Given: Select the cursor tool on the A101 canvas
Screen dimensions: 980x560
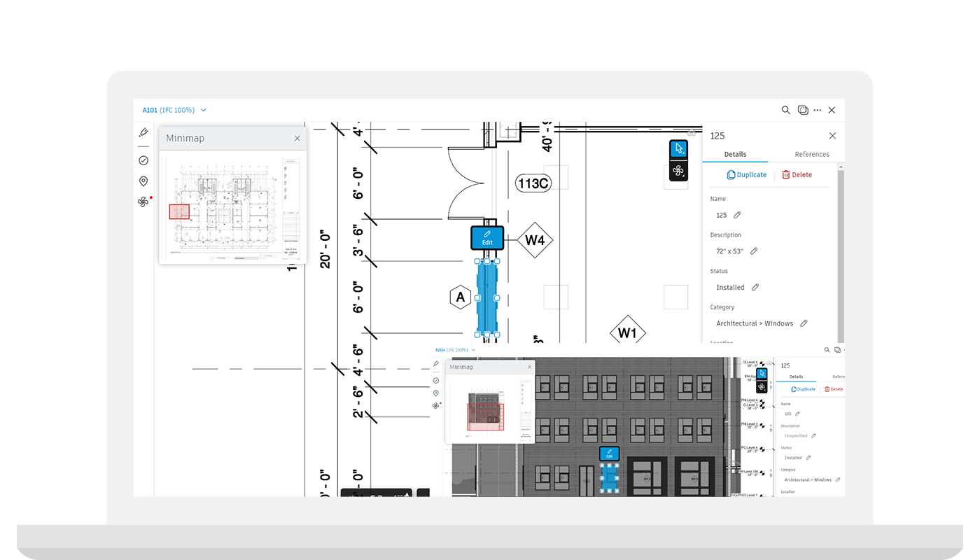Looking at the screenshot, I should (678, 149).
